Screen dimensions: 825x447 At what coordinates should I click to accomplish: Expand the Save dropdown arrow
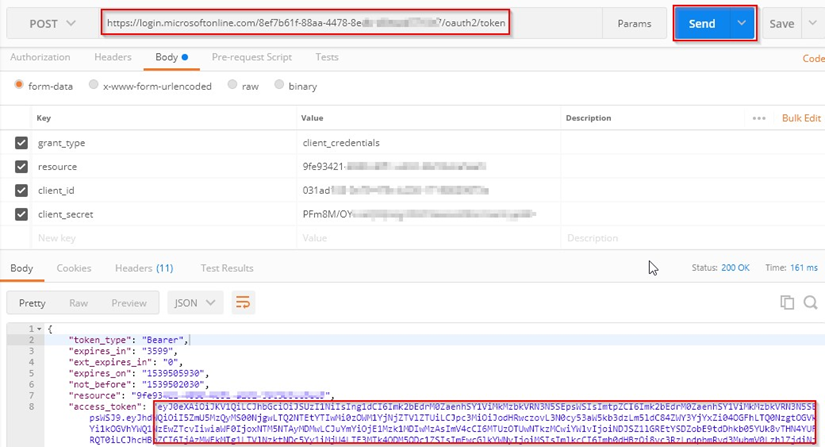pos(813,23)
